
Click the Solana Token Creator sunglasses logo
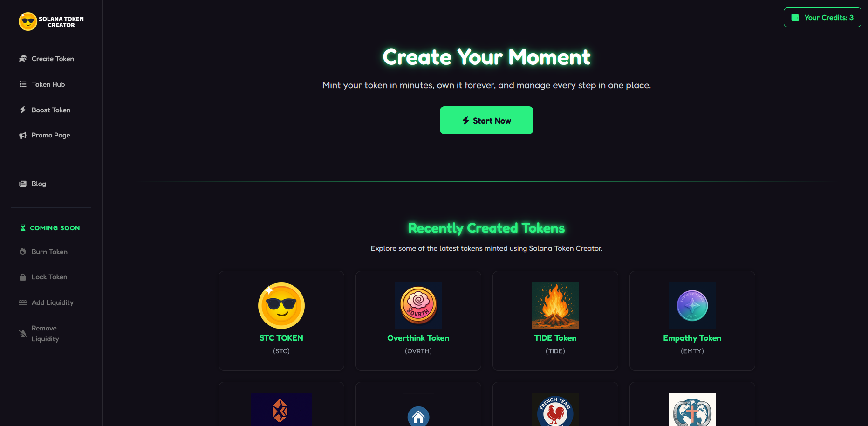[x=28, y=21]
